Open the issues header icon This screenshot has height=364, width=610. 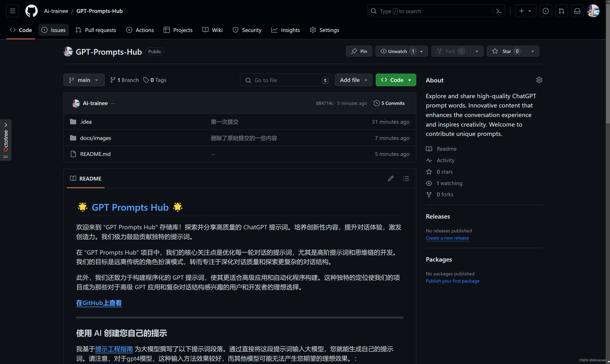546,11
